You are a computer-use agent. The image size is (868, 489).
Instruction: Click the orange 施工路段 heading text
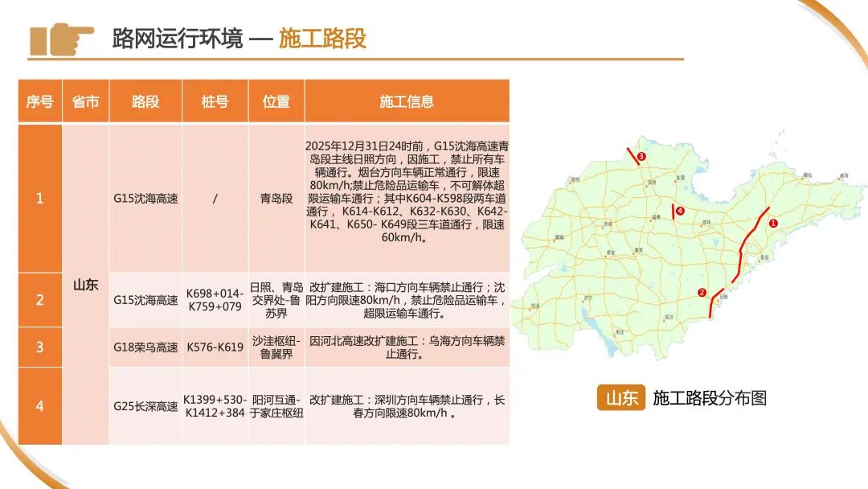pyautogui.click(x=322, y=39)
